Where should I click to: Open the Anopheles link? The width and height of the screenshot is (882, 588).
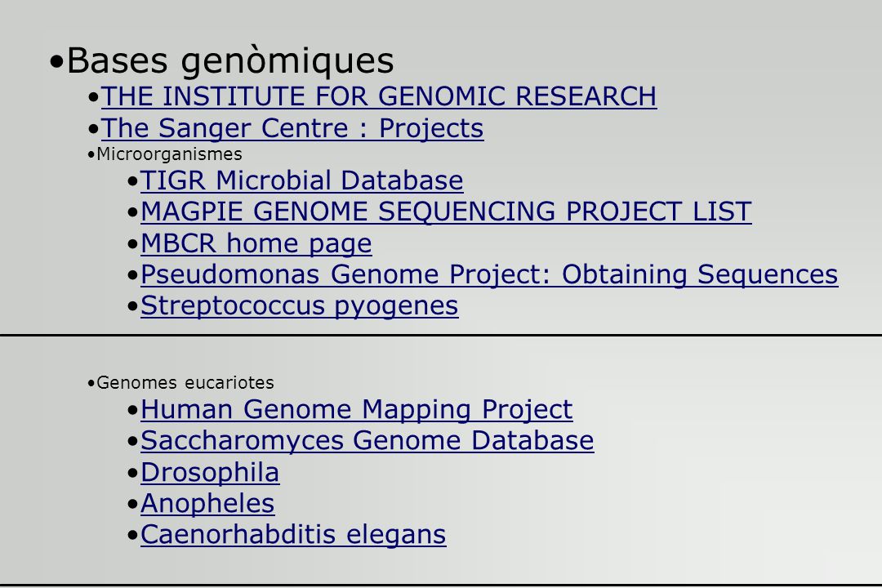[x=207, y=504]
